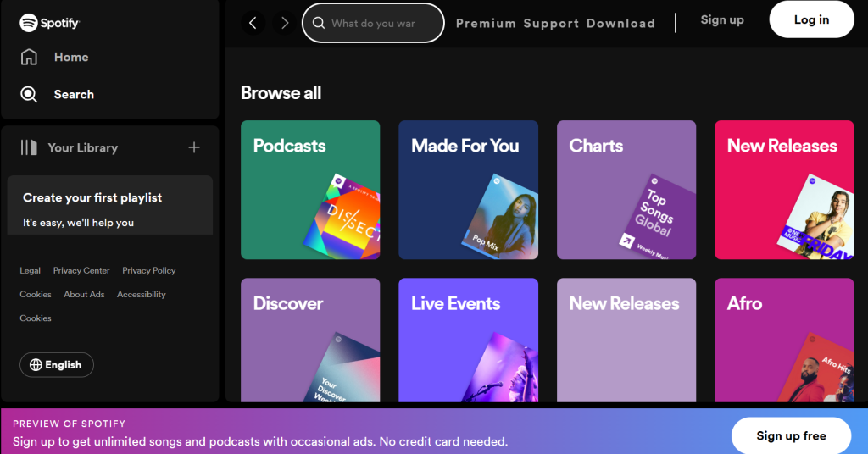Viewport: 868px width, 454px height.
Task: Open the Accessibility link
Action: 142,294
